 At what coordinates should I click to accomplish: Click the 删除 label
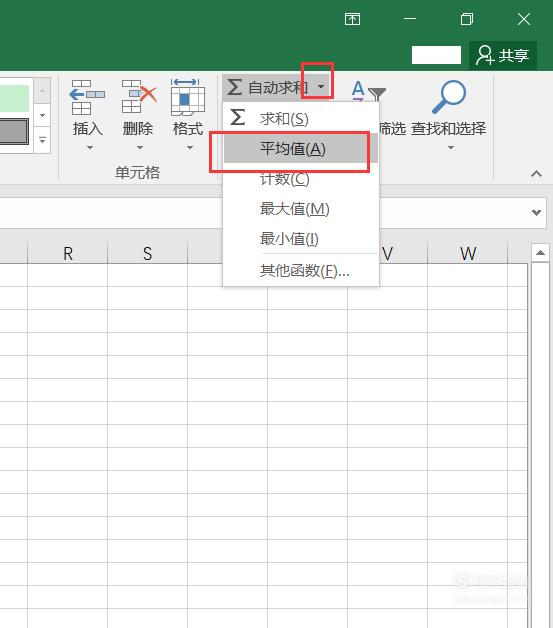pyautogui.click(x=138, y=129)
